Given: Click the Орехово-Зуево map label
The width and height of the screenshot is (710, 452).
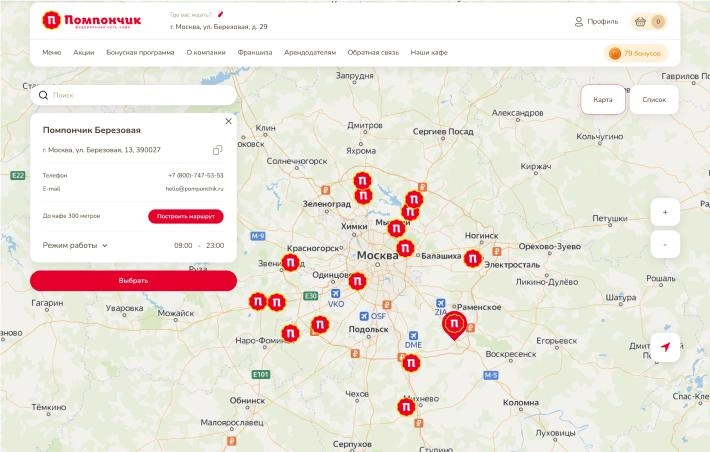Looking at the screenshot, I should [x=549, y=246].
